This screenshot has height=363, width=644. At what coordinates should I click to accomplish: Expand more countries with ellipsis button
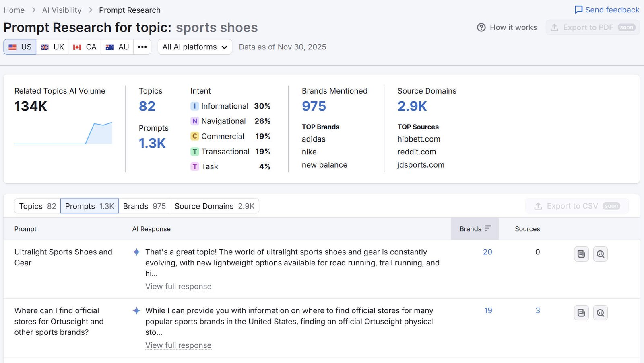point(142,47)
